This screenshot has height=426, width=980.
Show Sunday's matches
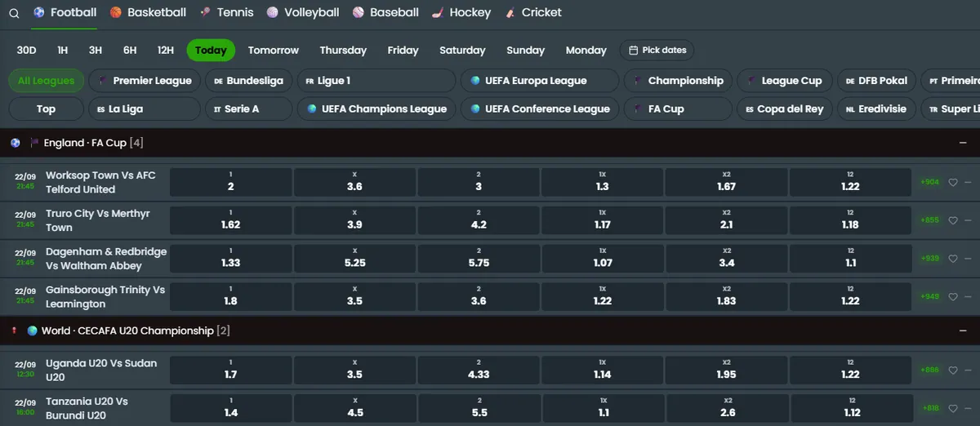[x=525, y=50]
